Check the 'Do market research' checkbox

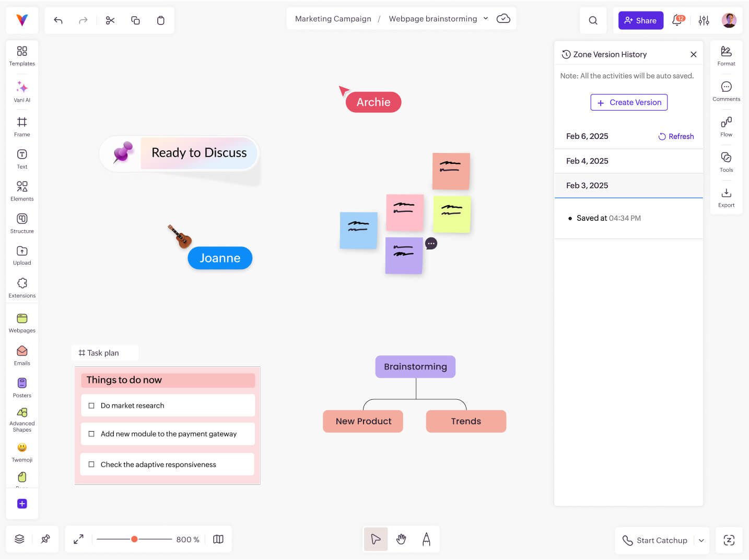click(x=91, y=406)
